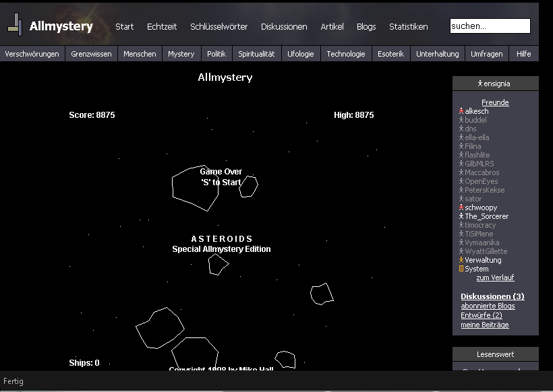Image resolution: width=553 pixels, height=392 pixels.
Task: Click the Special Allmystery Edition title
Action: coord(221,249)
